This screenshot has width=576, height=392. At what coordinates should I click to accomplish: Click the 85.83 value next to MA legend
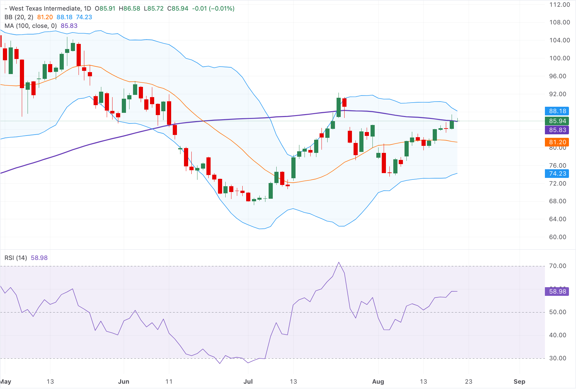click(x=69, y=26)
